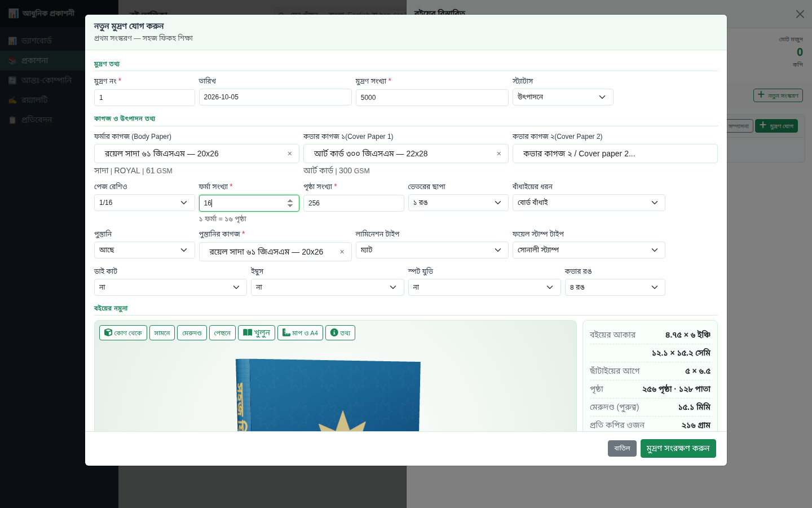Open the ল্যামিনেশন টাইপ dropdown
The width and height of the screenshot is (812, 508).
[432, 250]
